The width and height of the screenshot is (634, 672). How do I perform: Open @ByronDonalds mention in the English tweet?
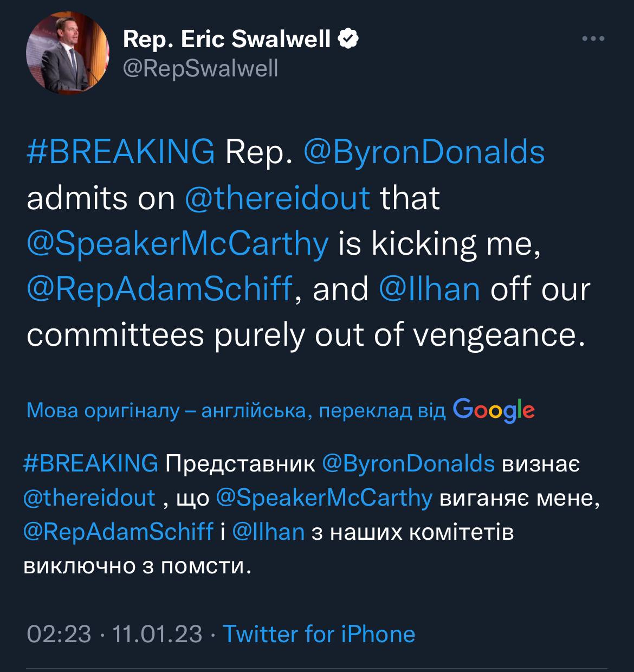[424, 151]
